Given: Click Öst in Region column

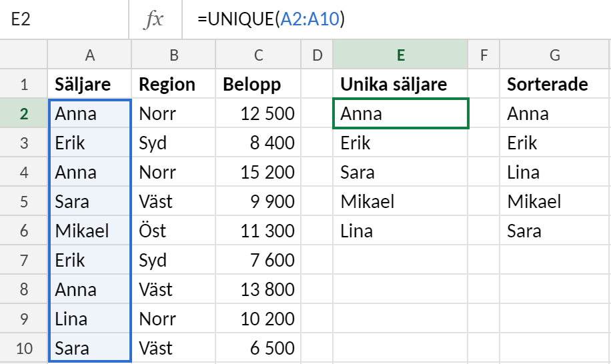Looking at the screenshot, I should tap(174, 231).
